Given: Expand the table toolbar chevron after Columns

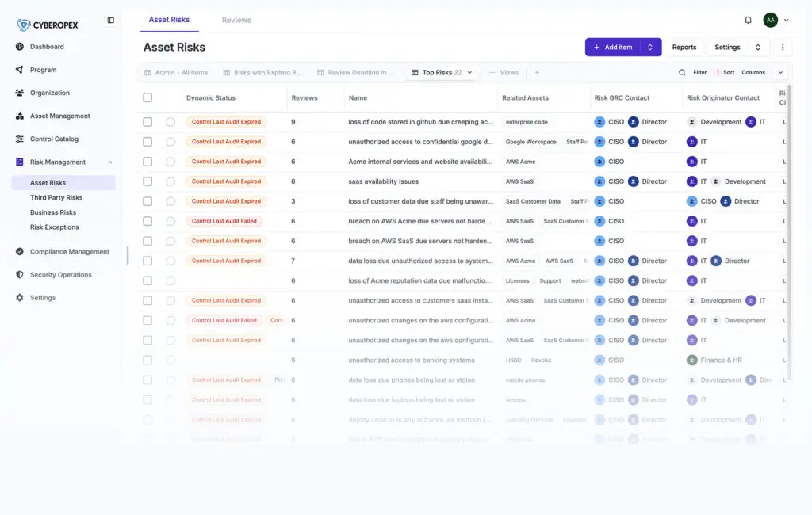Looking at the screenshot, I should [x=780, y=72].
